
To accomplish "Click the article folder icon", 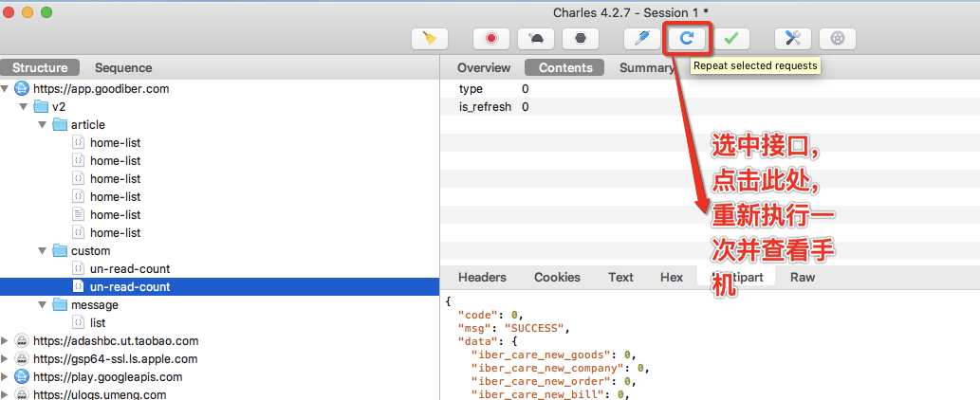I will pyautogui.click(x=60, y=125).
